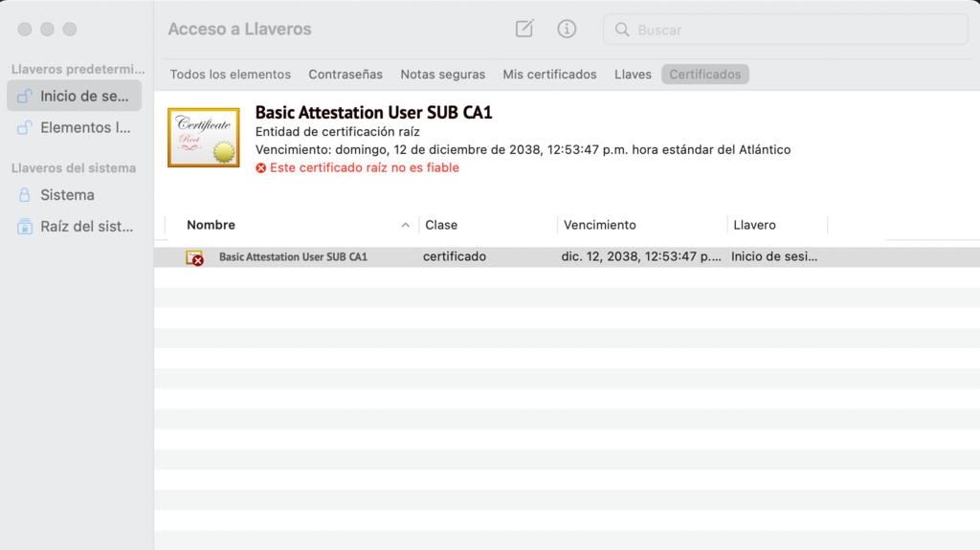Open the Raíz del sistema keychain

coord(75,227)
